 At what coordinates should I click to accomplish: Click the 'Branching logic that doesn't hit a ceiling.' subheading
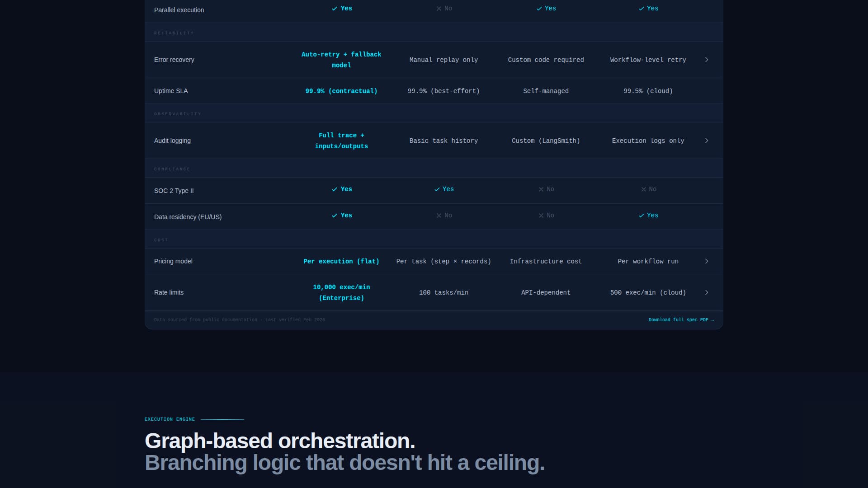pyautogui.click(x=344, y=463)
